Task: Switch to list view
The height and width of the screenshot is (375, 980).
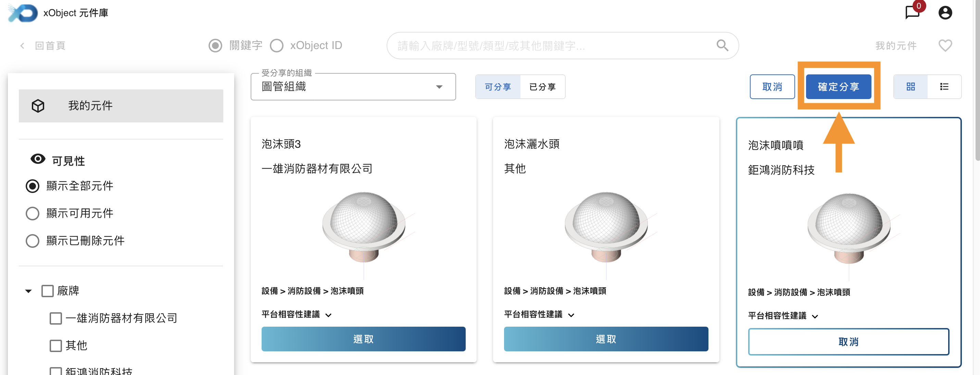Action: pos(944,87)
